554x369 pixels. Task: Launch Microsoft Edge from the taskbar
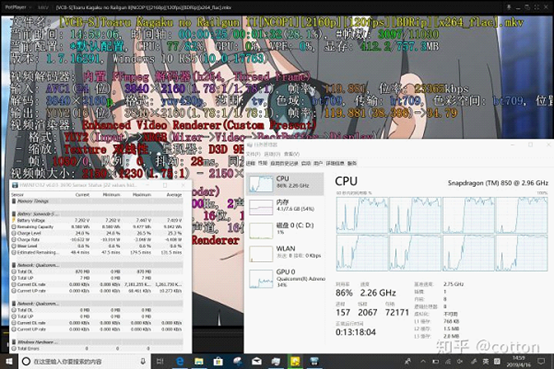[x=180, y=361]
